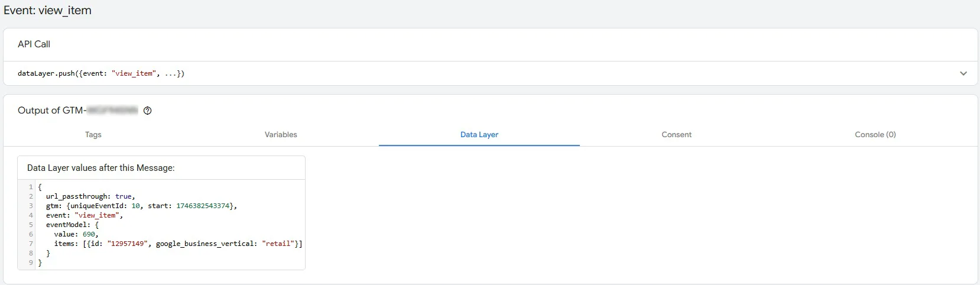This screenshot has width=980, height=285.
Task: Click the event: "view_item" code line
Action: 85,215
